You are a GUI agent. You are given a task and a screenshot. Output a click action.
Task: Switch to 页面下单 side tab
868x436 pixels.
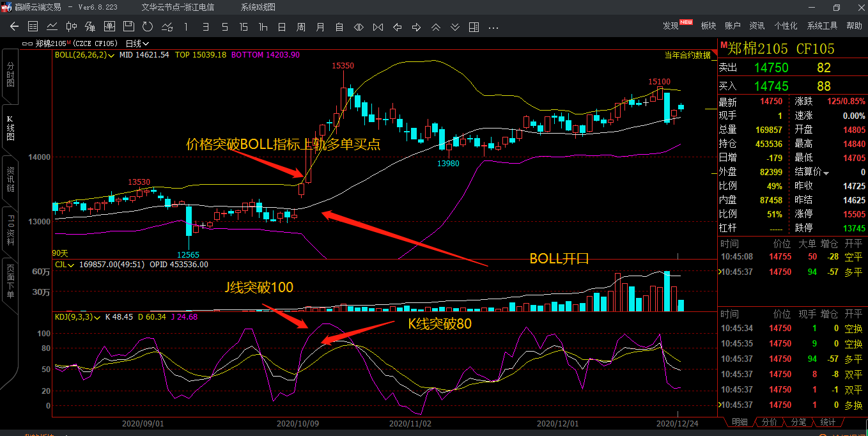[x=10, y=283]
